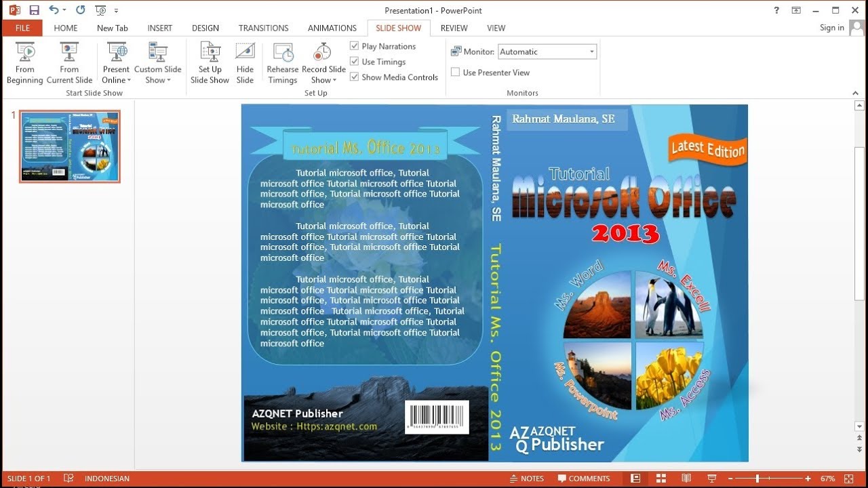
Task: Click the zoom slider handle
Action: 757,479
